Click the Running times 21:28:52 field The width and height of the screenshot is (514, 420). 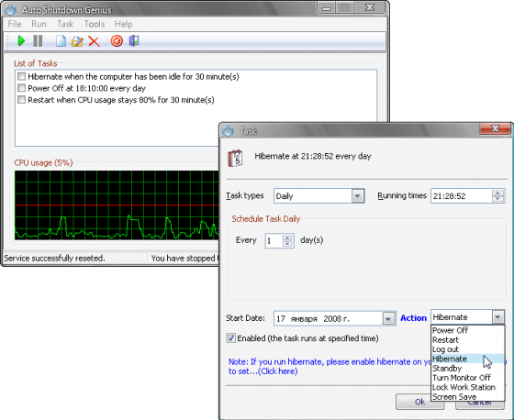tap(462, 196)
